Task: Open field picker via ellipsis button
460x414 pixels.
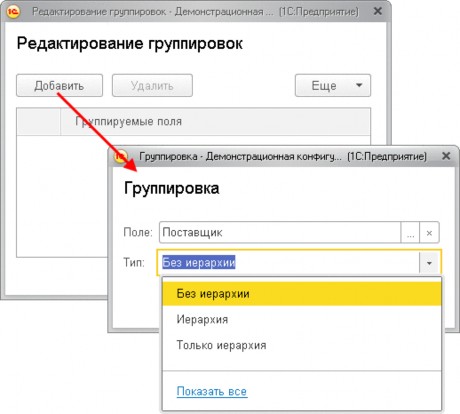Action: 410,232
